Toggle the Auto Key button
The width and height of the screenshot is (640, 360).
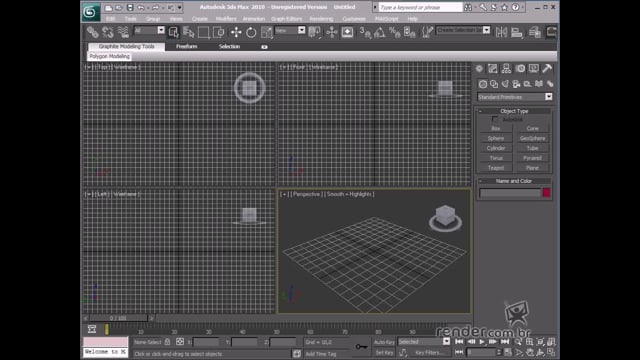pos(384,342)
